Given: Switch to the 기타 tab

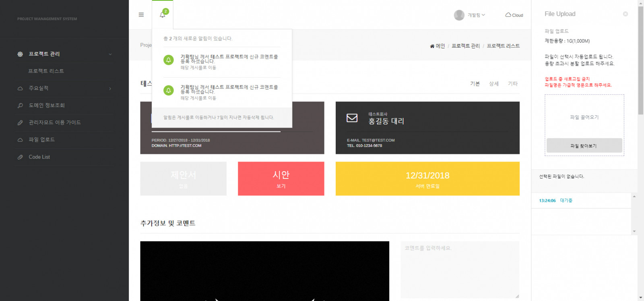Looking at the screenshot, I should 513,83.
